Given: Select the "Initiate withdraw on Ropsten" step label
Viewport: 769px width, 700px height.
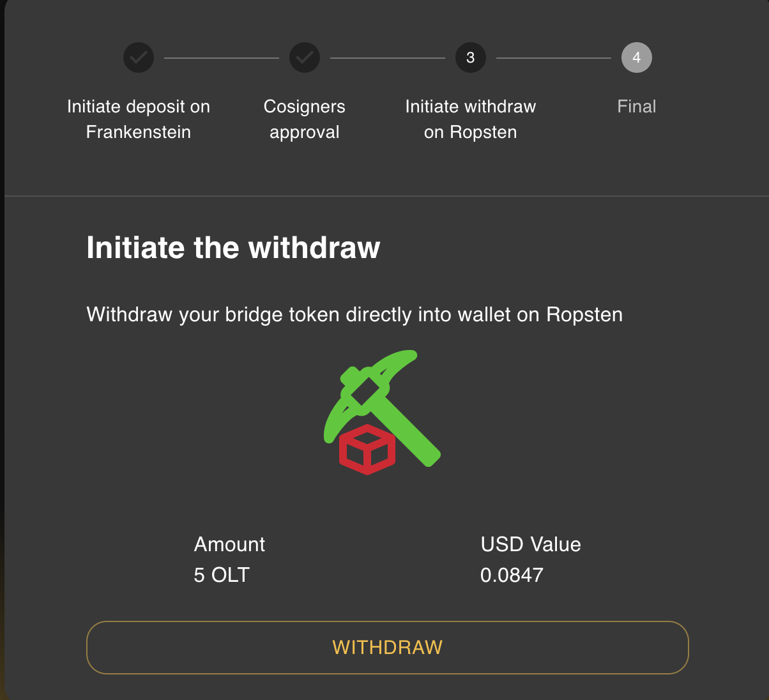Looking at the screenshot, I should click(x=471, y=119).
